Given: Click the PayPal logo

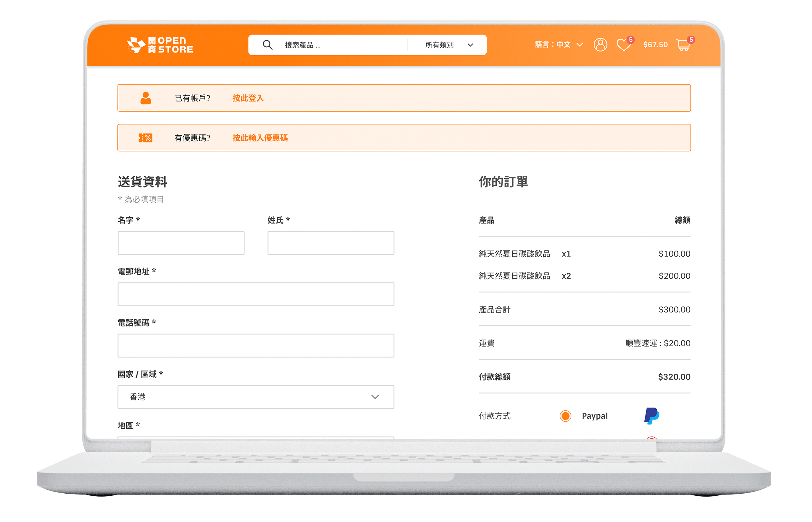Looking at the screenshot, I should (651, 416).
